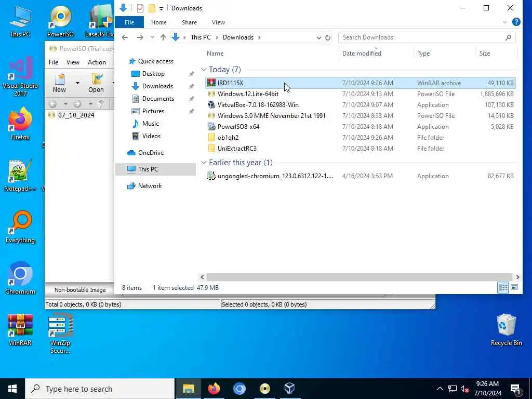Select 07_10_2024 item in PowerISO tree
This screenshot has height=399, width=532.
76,115
